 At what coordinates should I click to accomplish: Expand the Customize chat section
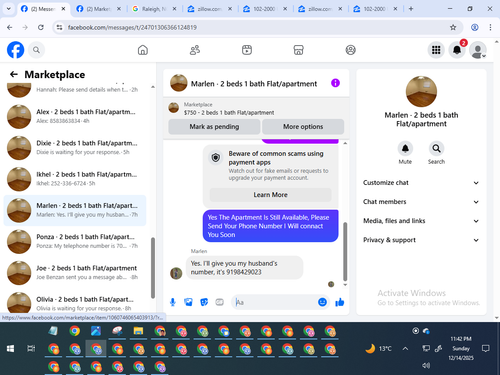421,183
